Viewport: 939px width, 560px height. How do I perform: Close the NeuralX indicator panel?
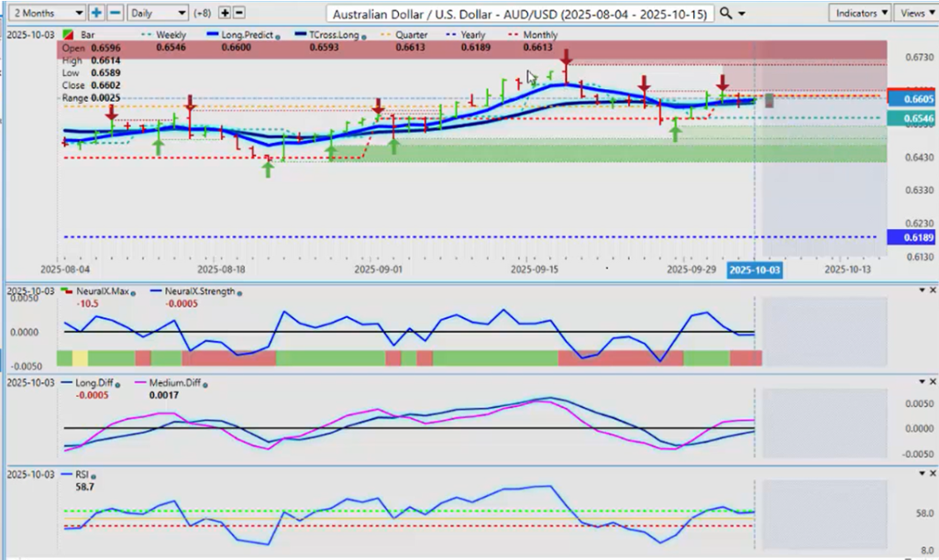[932, 291]
